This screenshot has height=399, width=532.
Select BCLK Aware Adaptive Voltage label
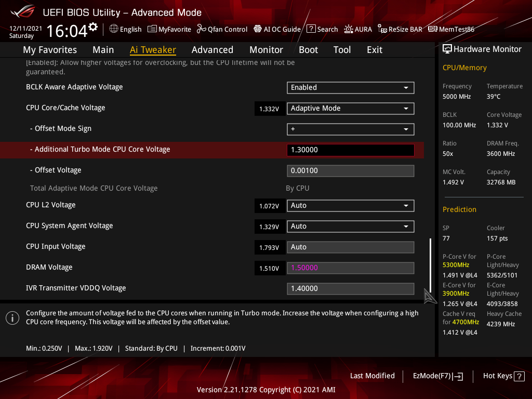click(x=74, y=87)
